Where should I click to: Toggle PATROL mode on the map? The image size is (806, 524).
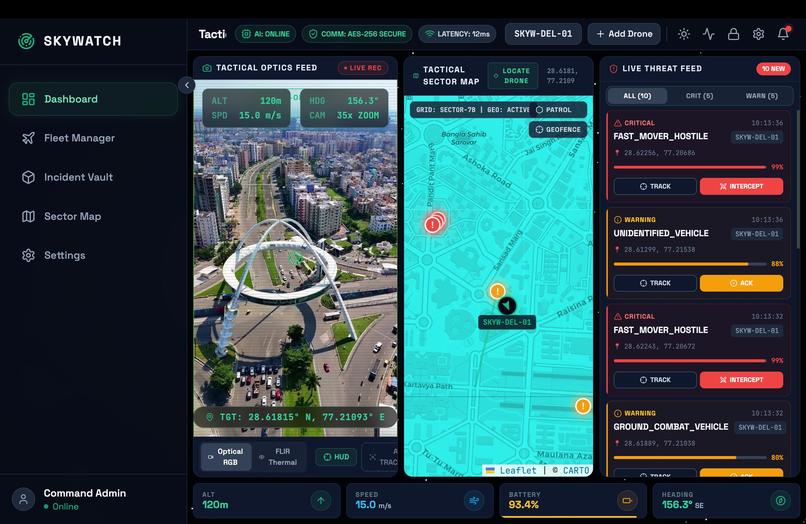[558, 110]
